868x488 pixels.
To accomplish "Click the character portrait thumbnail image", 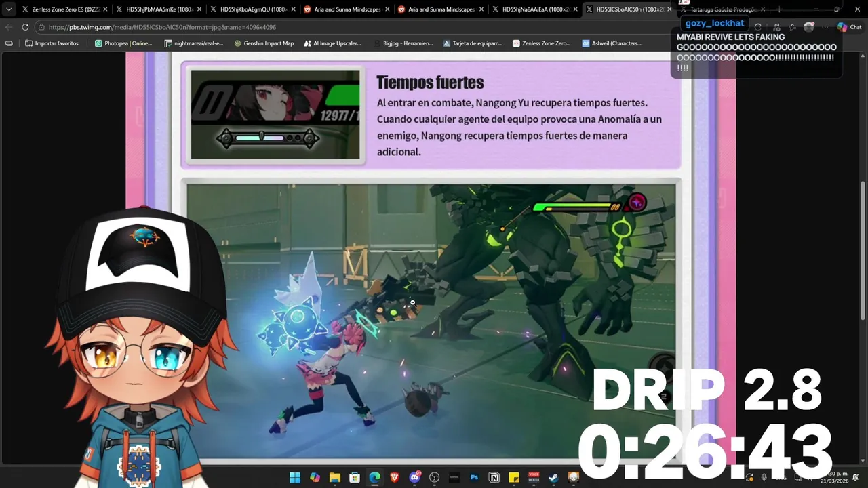I will pyautogui.click(x=275, y=115).
